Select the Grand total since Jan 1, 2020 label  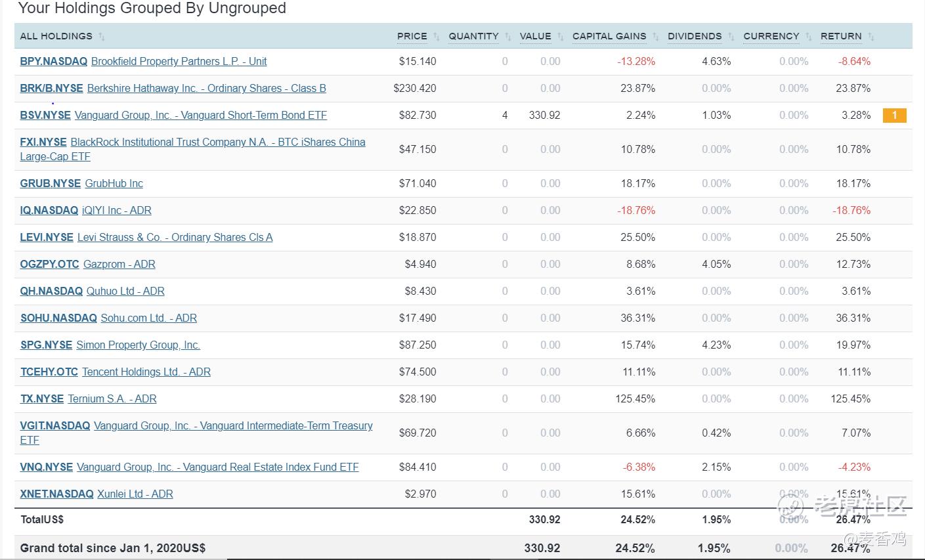click(x=113, y=548)
